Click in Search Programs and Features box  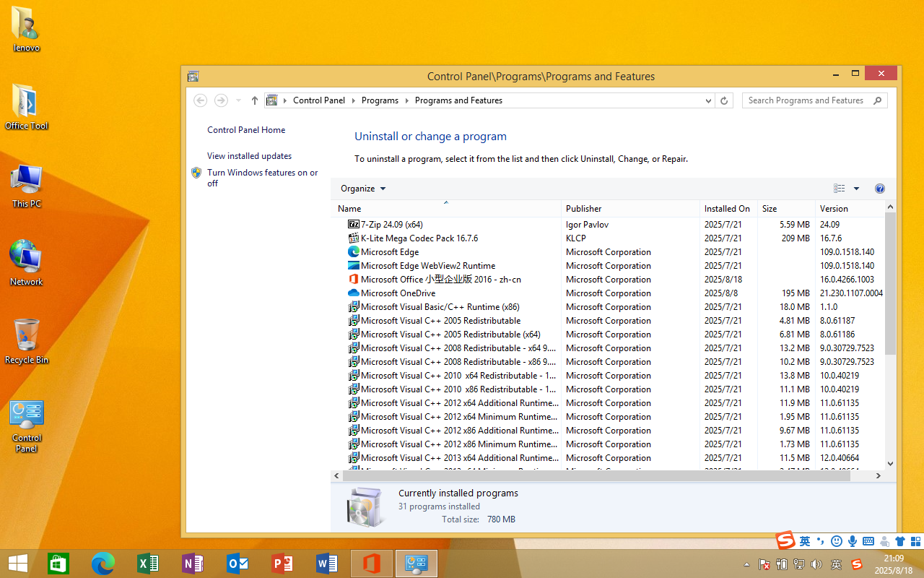tap(806, 100)
